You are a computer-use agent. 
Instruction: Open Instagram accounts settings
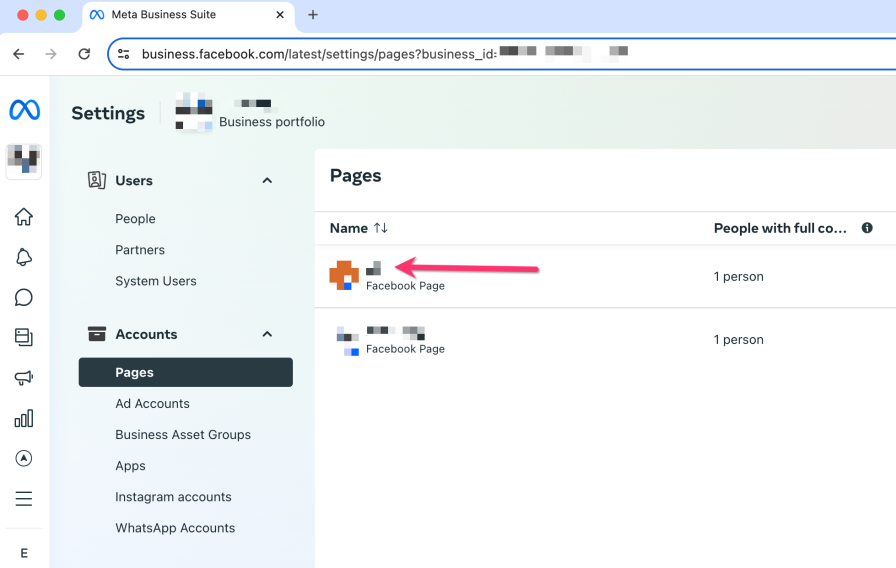coord(173,497)
